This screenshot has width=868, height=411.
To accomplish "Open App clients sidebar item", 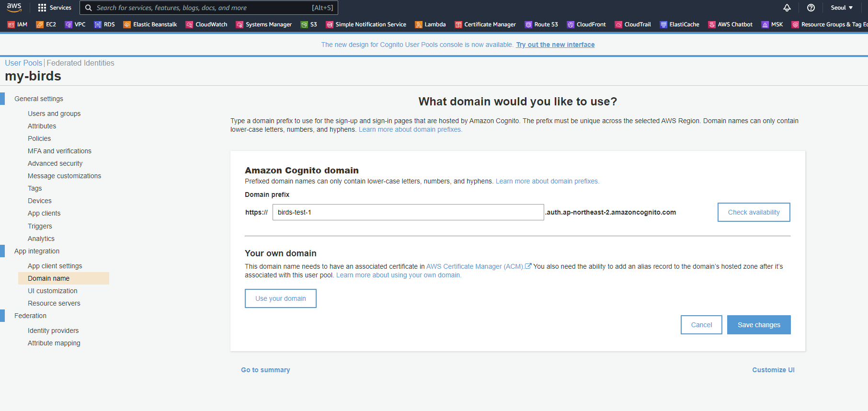I will pyautogui.click(x=44, y=213).
